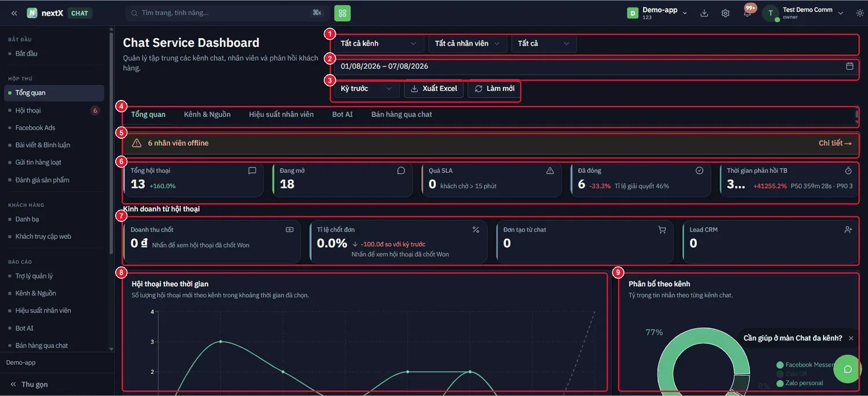Switch to Kênh & Nguồn tab
This screenshot has height=396, width=868.
pyautogui.click(x=207, y=114)
